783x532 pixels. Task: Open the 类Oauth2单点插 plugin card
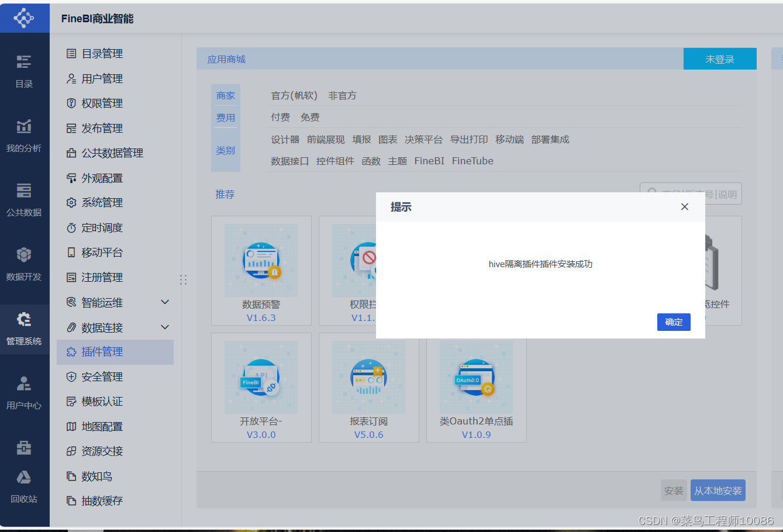point(477,388)
